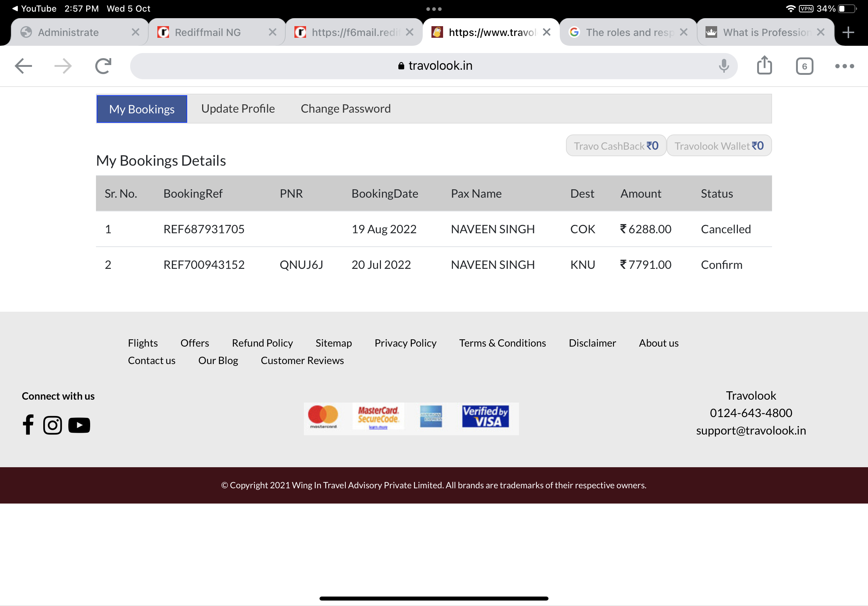
Task: Switch to the Rediffmail NG browser tab
Action: point(208,32)
